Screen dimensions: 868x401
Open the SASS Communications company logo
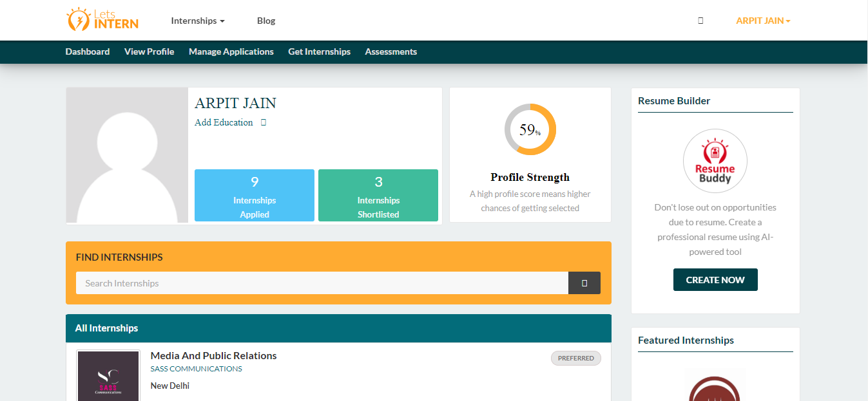(108, 376)
